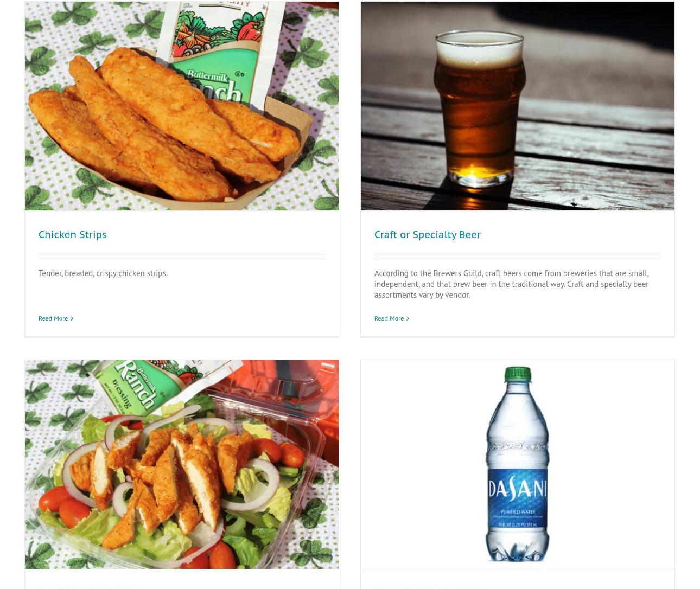The height and width of the screenshot is (589, 700).
Task: Click the Brewers Guild craft beer description
Action: point(512,284)
